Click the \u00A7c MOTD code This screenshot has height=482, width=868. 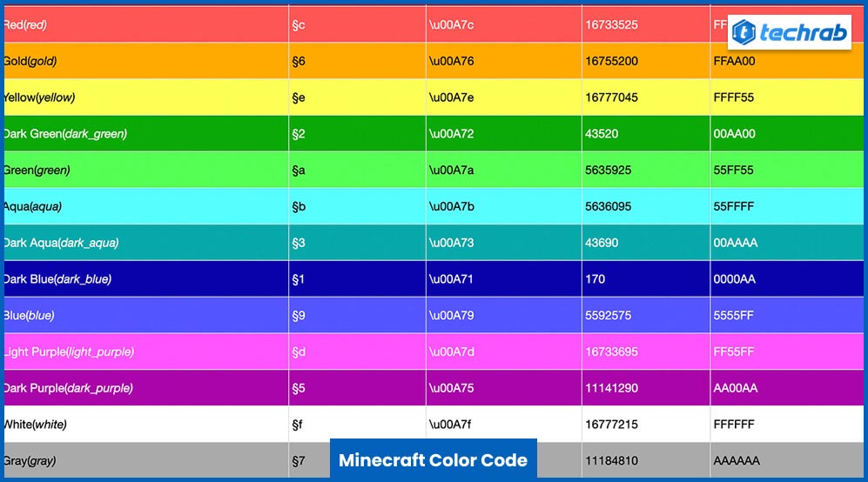451,25
